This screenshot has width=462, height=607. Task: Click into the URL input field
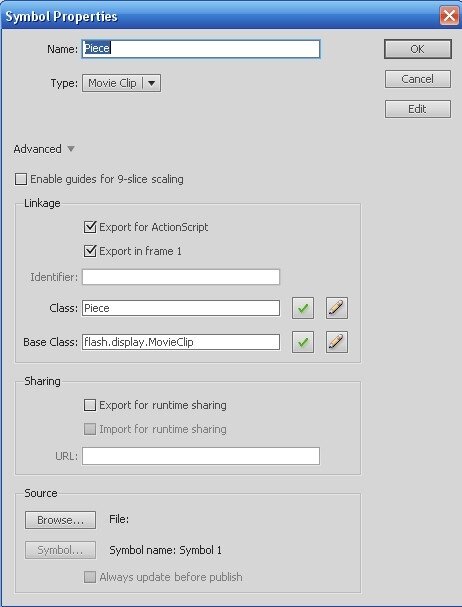(x=201, y=456)
